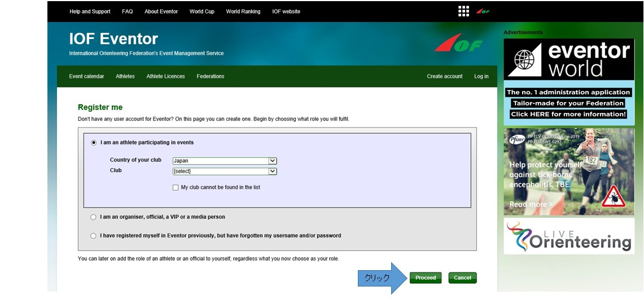
Task: Select the athlete participating in events option
Action: 94,143
